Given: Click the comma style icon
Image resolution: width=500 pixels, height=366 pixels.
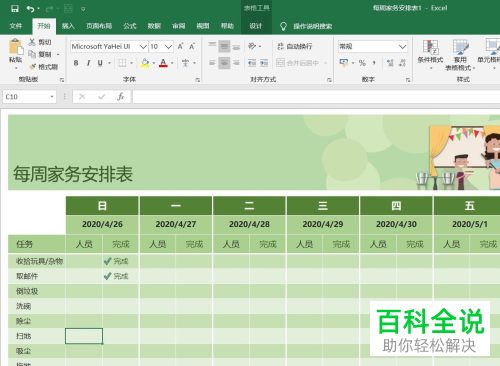Looking at the screenshot, I should point(375,63).
